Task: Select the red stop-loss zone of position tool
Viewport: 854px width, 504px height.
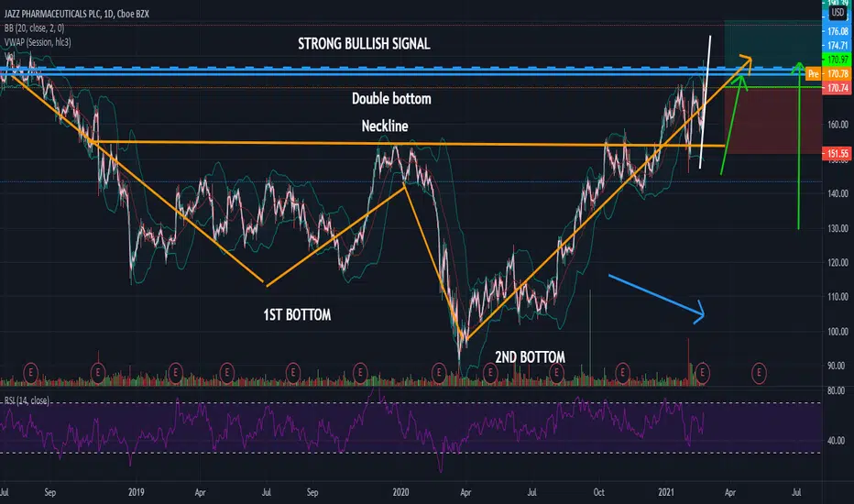Action: [772, 120]
